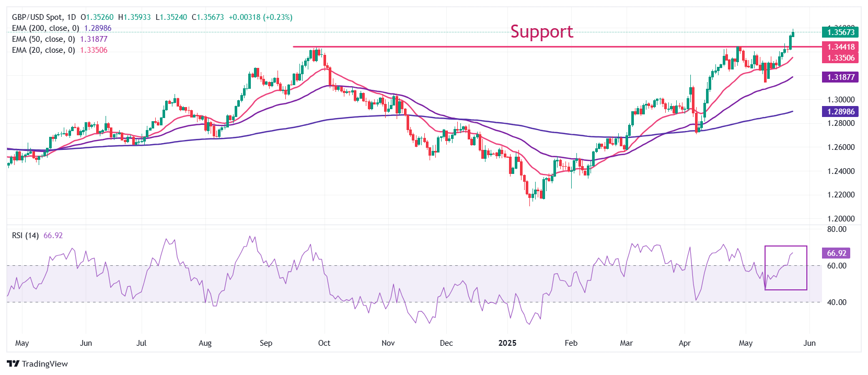The height and width of the screenshot is (375, 868).
Task: Click the 2025 label on the time axis
Action: (x=507, y=343)
